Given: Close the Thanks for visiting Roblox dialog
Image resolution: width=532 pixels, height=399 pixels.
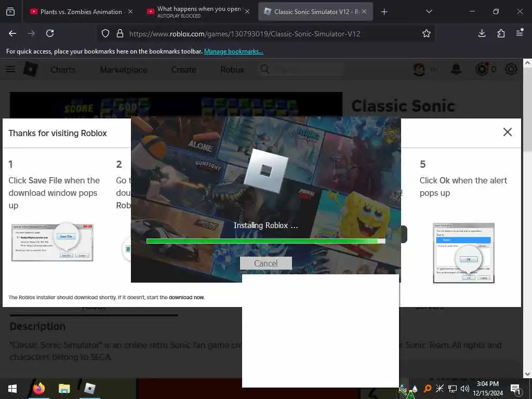Looking at the screenshot, I should [x=507, y=132].
